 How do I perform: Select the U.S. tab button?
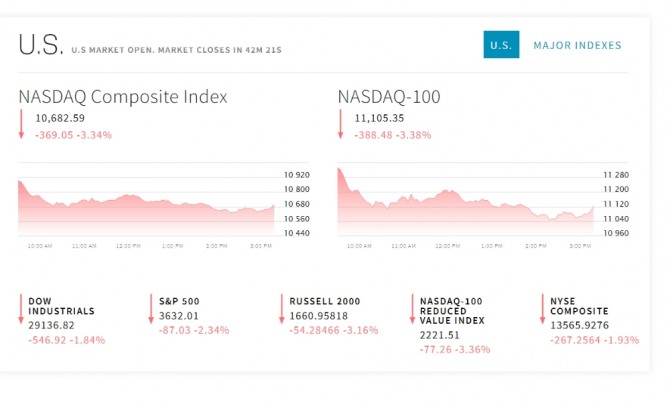[x=501, y=45]
